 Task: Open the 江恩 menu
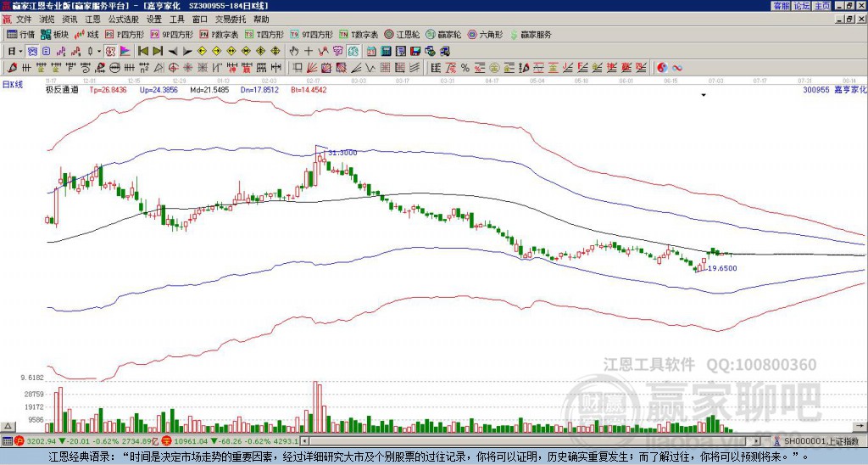tap(92, 20)
